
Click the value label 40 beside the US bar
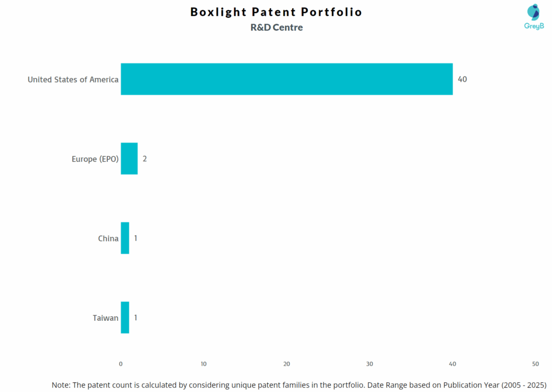coord(463,79)
